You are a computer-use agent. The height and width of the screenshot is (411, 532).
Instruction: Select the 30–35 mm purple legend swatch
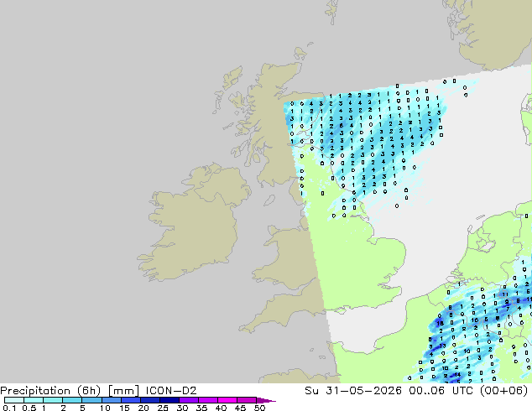[189, 400]
